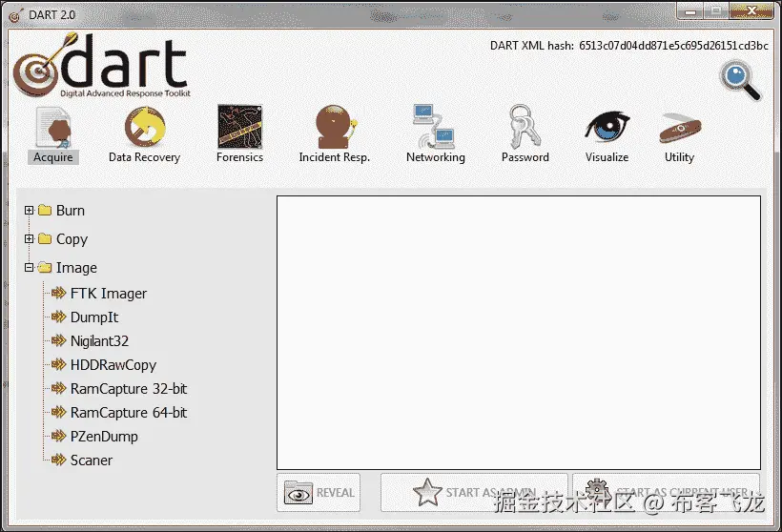Click the REVEAL button
The image size is (782, 532).
point(319,493)
